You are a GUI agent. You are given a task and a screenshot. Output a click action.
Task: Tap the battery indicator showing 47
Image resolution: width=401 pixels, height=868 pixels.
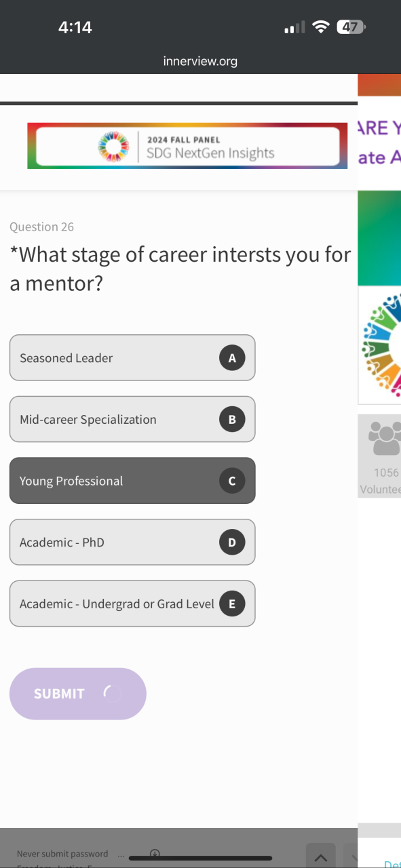click(351, 27)
